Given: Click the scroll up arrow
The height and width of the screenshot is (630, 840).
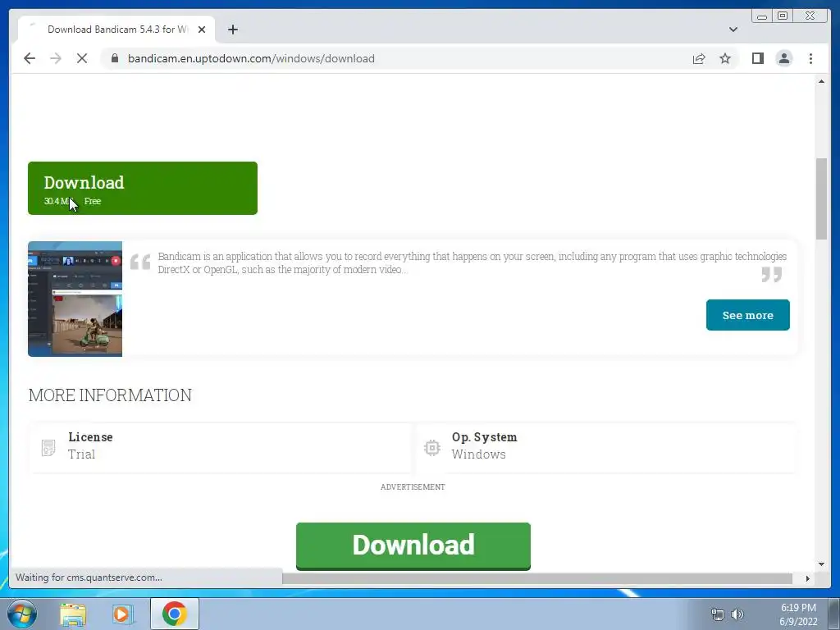Looking at the screenshot, I should 821,81.
